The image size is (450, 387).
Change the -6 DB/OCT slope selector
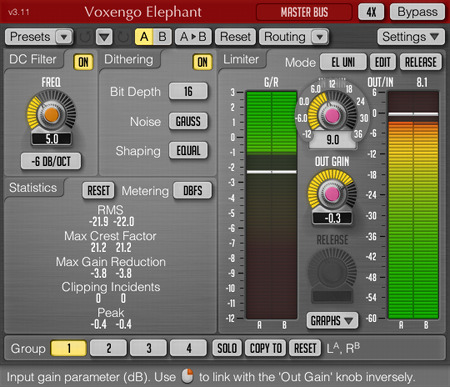pyautogui.click(x=51, y=161)
